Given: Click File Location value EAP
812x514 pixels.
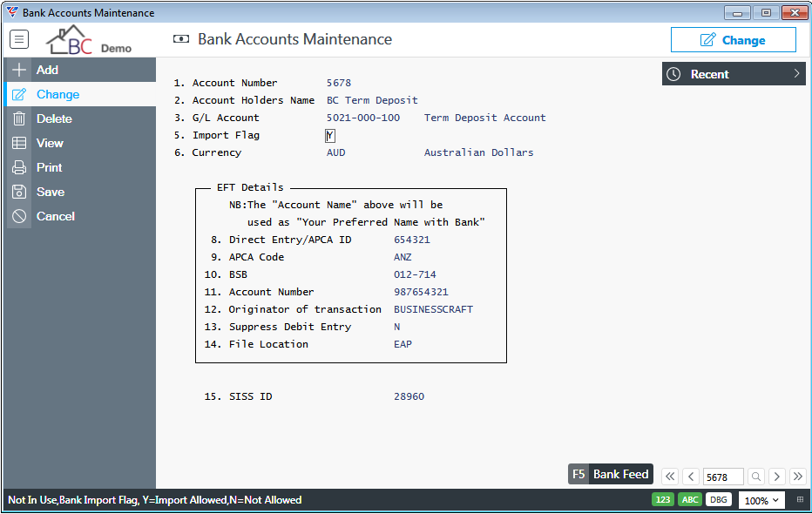Looking at the screenshot, I should [x=403, y=344].
